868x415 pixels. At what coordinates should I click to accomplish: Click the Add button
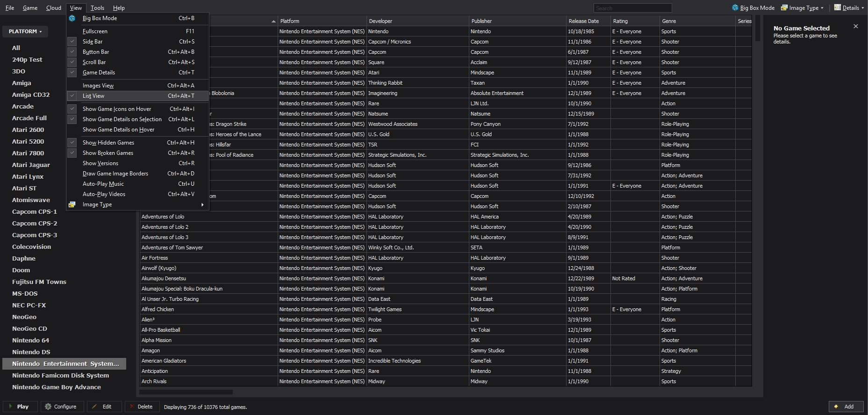[846, 407]
